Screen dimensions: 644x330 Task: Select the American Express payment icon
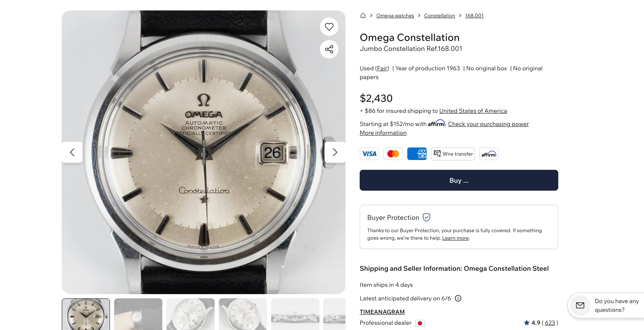click(417, 154)
